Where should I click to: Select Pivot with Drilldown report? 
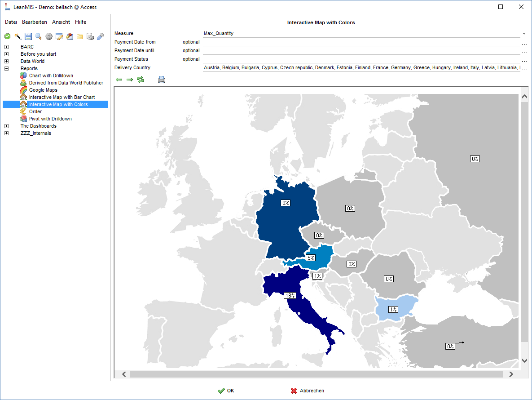(x=50, y=119)
